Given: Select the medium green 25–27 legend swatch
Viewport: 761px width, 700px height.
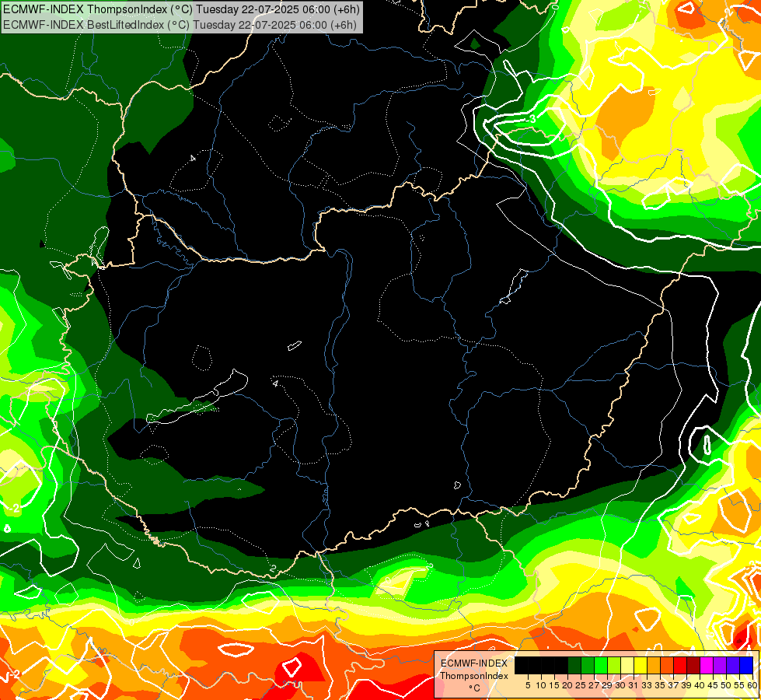Looking at the screenshot, I should [588, 665].
